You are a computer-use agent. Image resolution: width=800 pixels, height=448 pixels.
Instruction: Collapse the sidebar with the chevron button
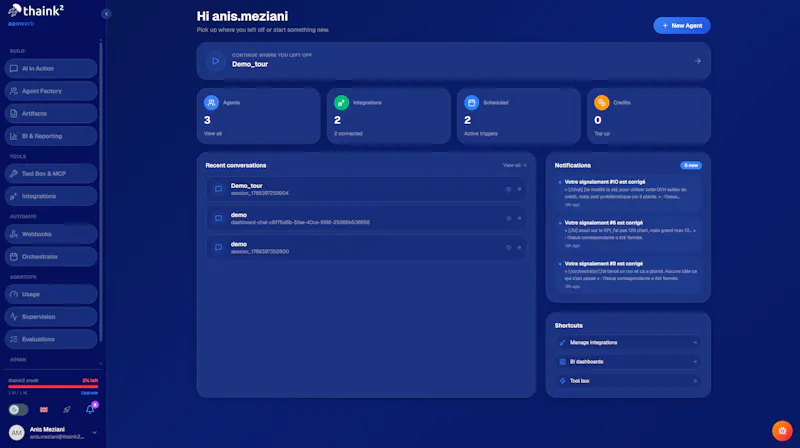click(106, 14)
